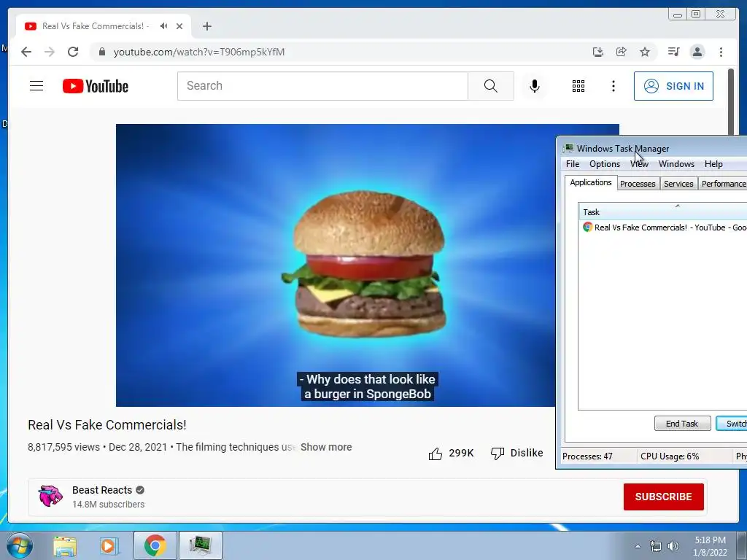Activate voice search microphone
This screenshot has width=747, height=560.
[x=535, y=86]
